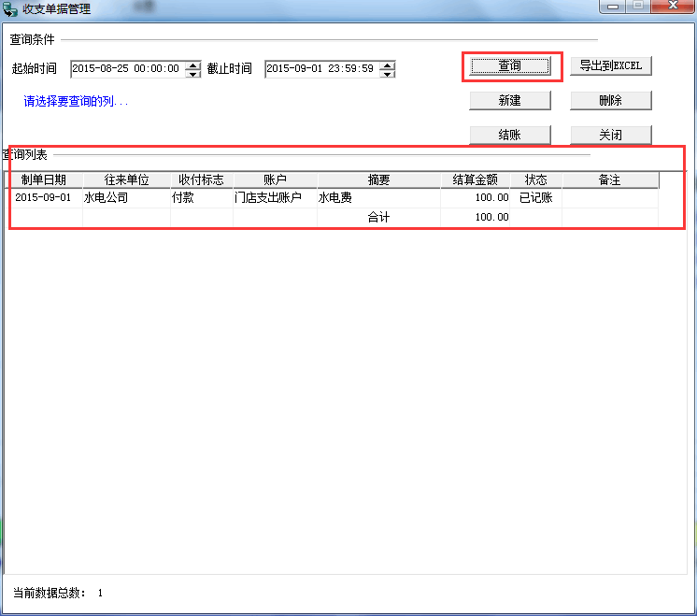Increase 起始时间 with up spinner arrow
Viewport: 697px width, 616px height.
click(192, 64)
